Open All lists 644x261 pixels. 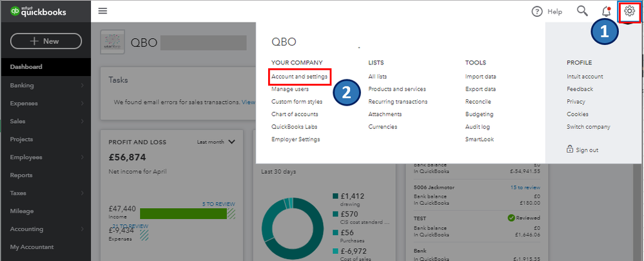(x=378, y=77)
